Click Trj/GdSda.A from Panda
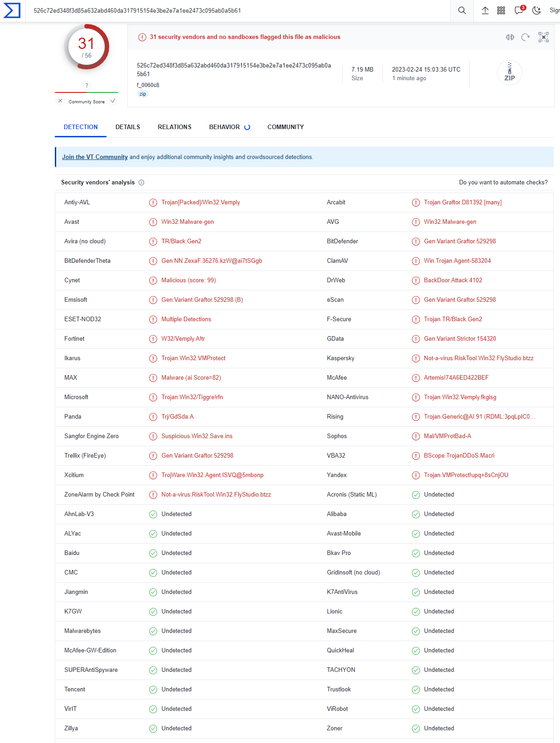Image resolution: width=560 pixels, height=743 pixels. 178,417
